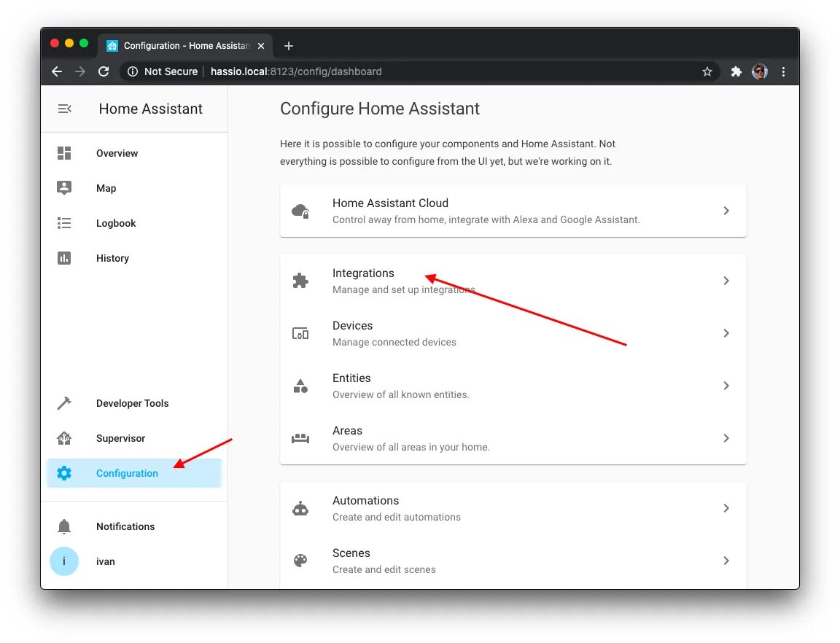Open the Chrome profile avatar
Viewport: 840px width, 643px height.
click(x=760, y=71)
